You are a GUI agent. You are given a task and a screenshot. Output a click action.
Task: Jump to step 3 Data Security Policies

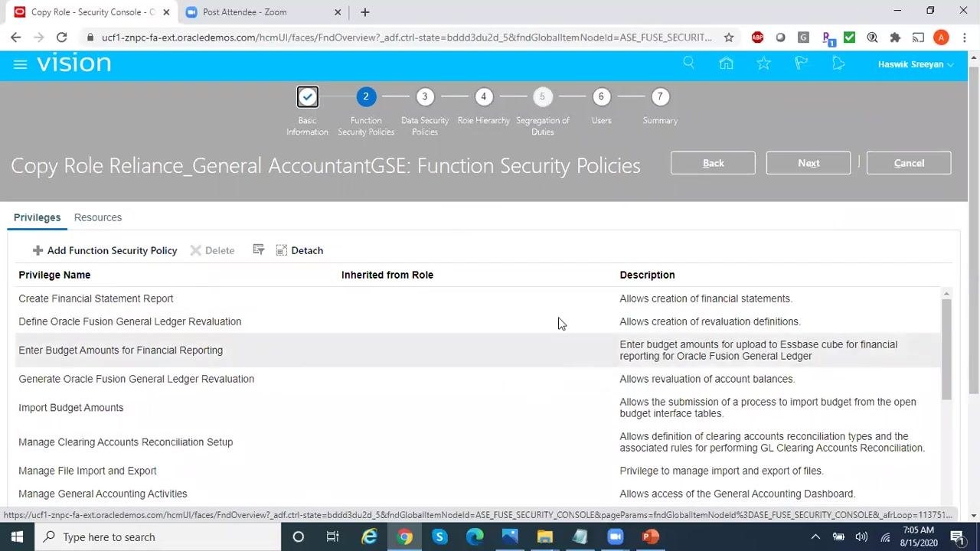click(425, 97)
